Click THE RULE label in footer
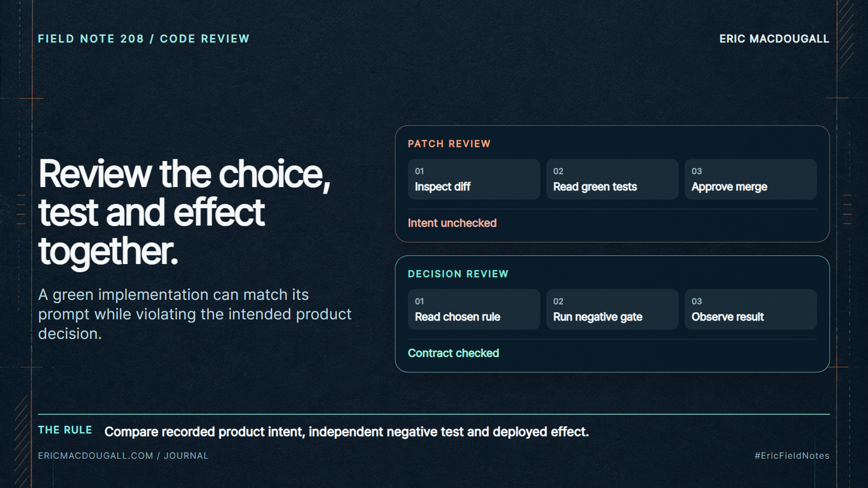868x488 pixels. click(x=65, y=430)
